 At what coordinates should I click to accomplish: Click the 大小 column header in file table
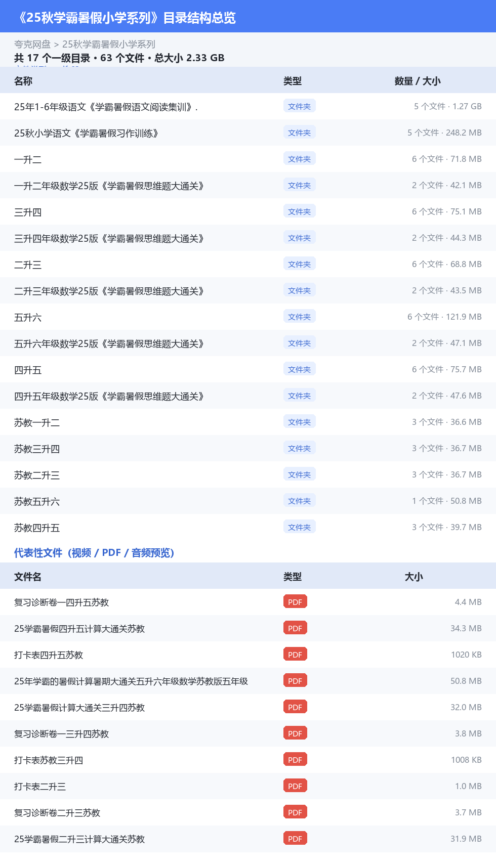click(x=414, y=577)
